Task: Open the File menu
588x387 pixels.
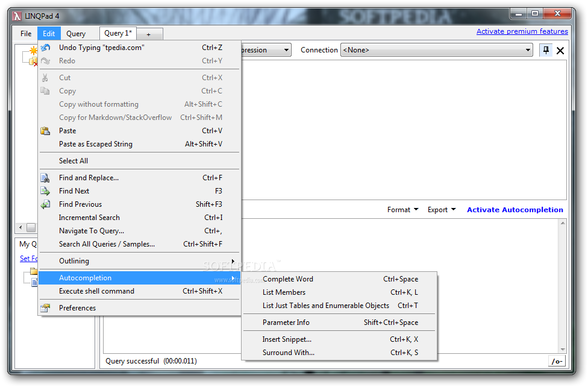Action: click(26, 33)
